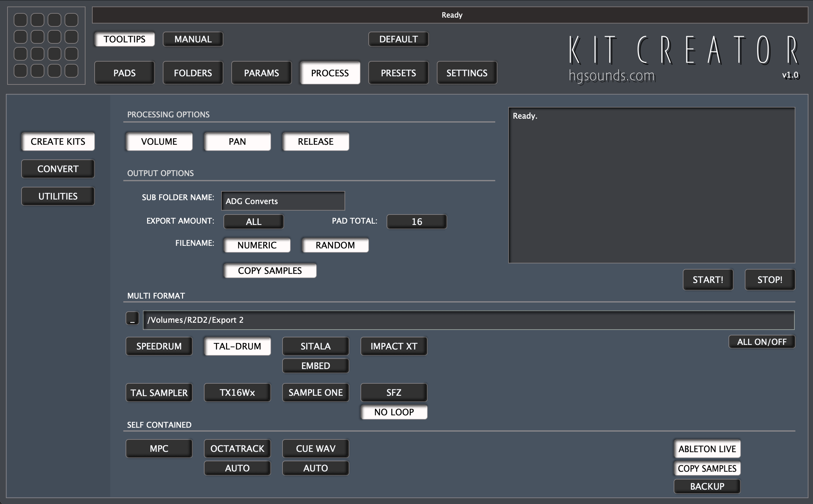
Task: Enable the EMBED option under SITALA
Action: tap(315, 366)
